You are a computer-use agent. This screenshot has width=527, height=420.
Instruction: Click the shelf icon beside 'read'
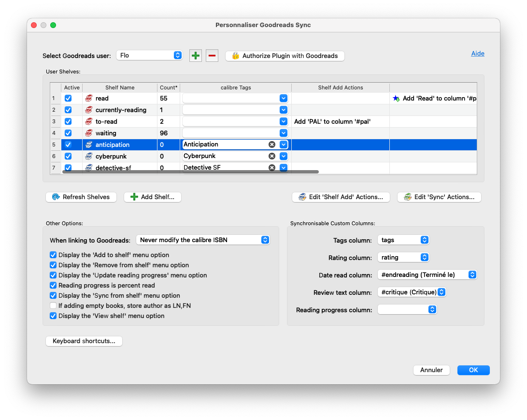(x=89, y=98)
